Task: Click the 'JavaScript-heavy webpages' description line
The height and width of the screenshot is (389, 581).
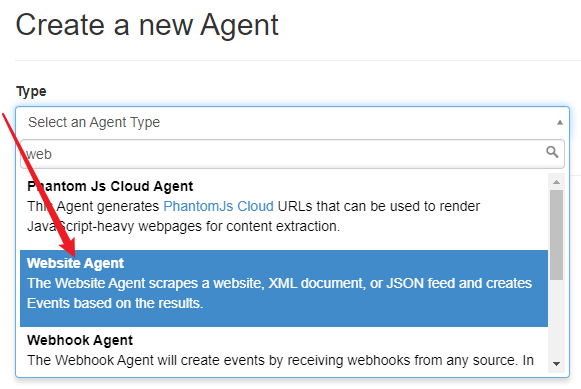Action: click(183, 226)
